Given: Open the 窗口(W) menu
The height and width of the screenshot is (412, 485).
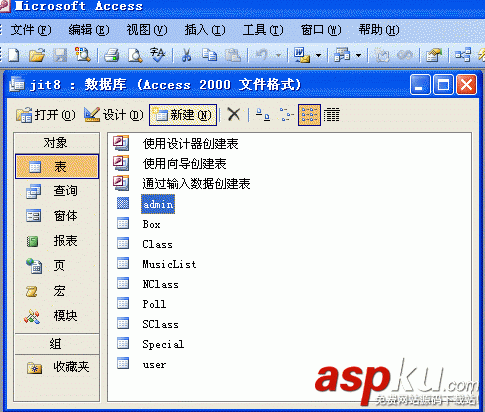Looking at the screenshot, I should (321, 30).
